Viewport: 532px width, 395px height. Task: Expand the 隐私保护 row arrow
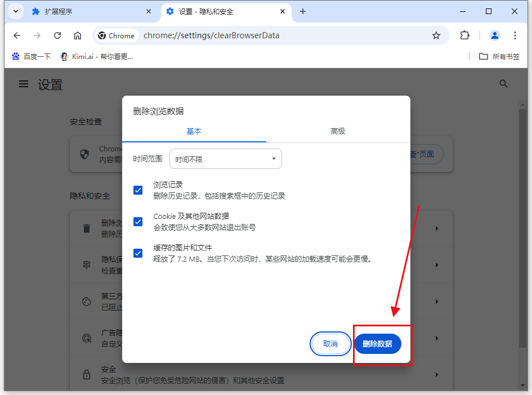(437, 265)
